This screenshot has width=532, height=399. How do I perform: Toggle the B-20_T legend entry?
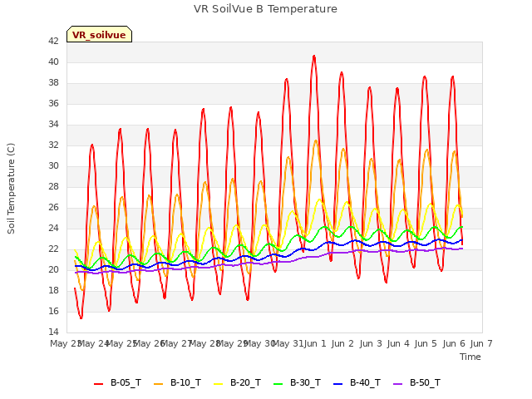(237, 383)
